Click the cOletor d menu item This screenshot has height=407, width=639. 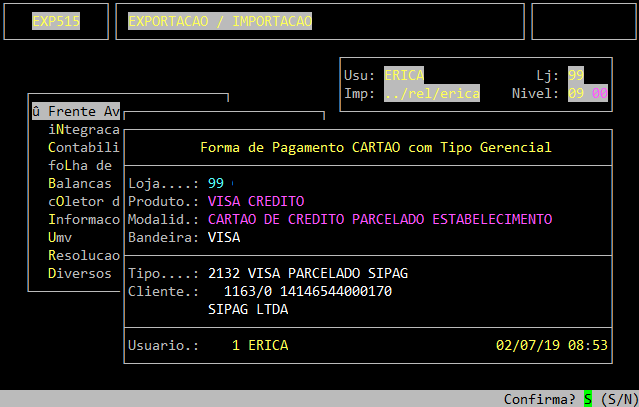(x=84, y=201)
